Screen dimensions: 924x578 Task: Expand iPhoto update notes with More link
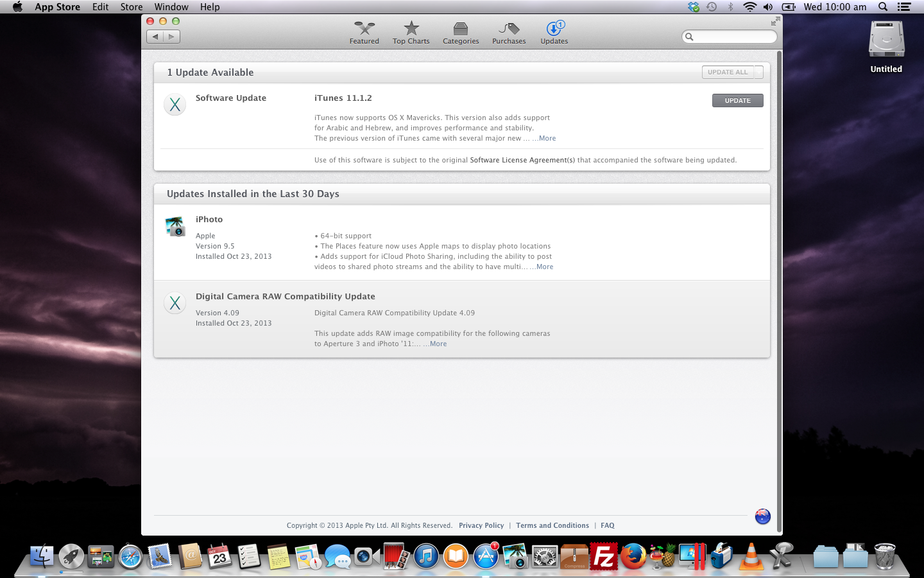[x=544, y=267]
